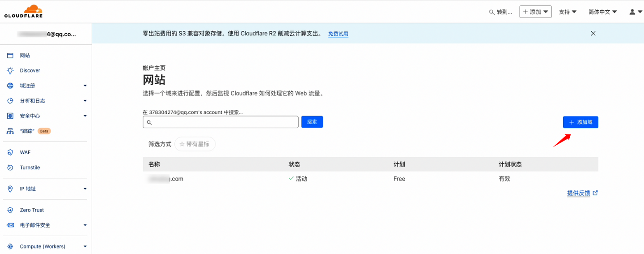Click the 域注册 globe icon
The image size is (644, 254).
[10, 86]
